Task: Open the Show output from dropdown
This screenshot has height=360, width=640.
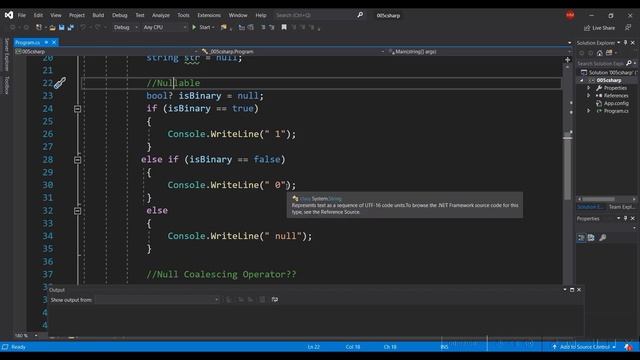Action: tap(157, 300)
